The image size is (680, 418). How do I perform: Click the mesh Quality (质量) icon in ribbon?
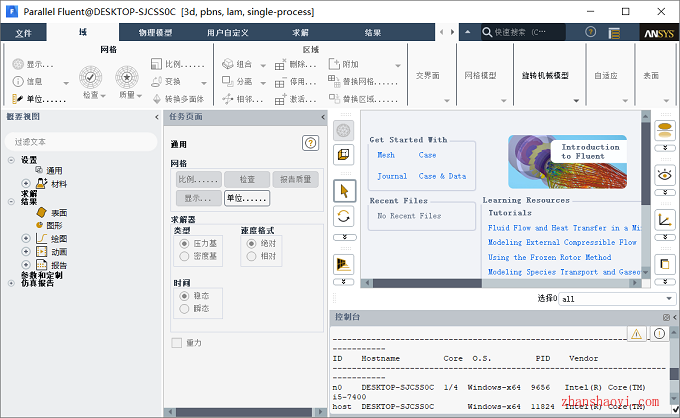pyautogui.click(x=127, y=78)
